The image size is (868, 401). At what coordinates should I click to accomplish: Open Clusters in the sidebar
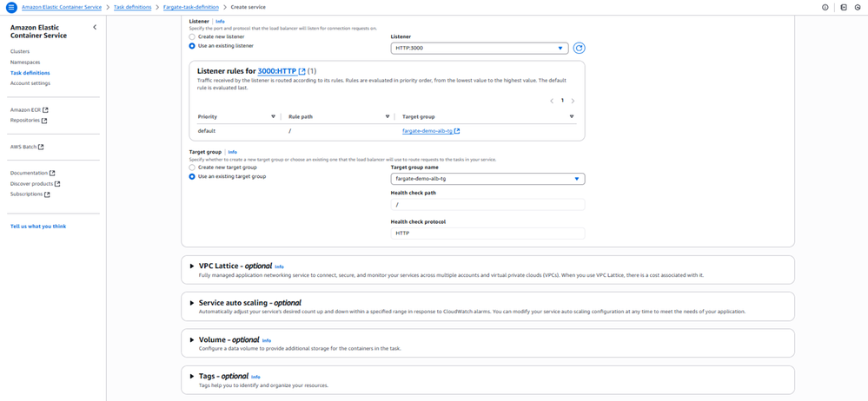click(20, 51)
